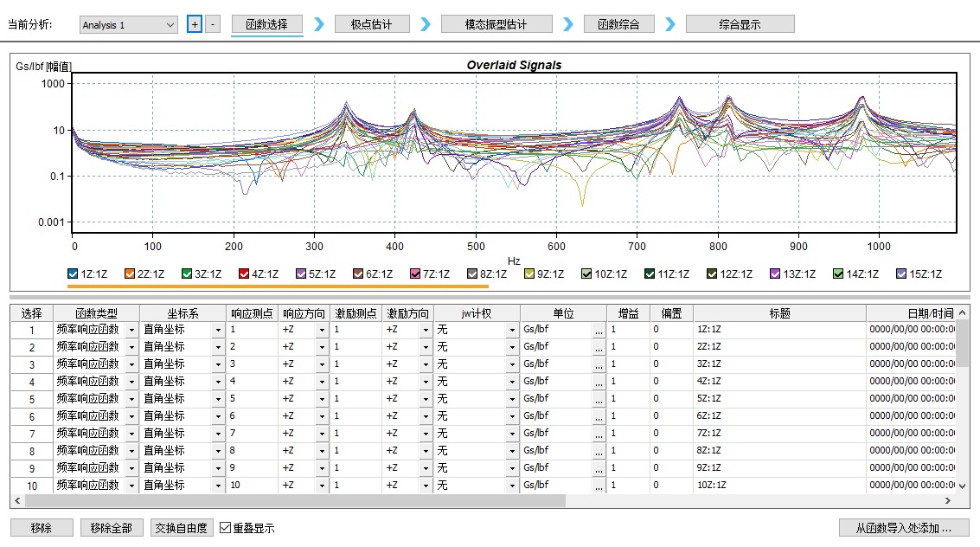Toggle the 14Z:1Z signal checkbox
The width and height of the screenshot is (980, 547).
point(838,273)
